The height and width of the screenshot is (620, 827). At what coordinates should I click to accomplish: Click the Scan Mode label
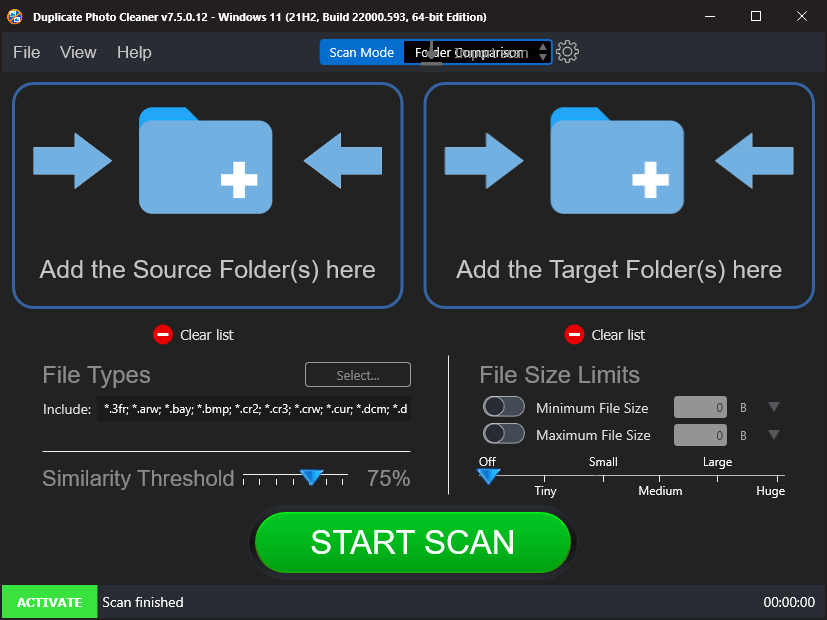[x=362, y=52]
